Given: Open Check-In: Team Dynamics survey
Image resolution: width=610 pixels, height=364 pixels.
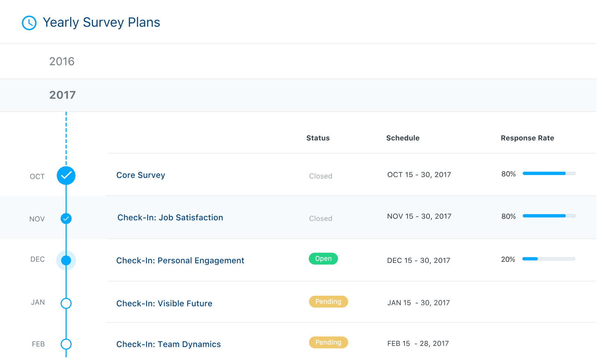Looking at the screenshot, I should click(169, 344).
